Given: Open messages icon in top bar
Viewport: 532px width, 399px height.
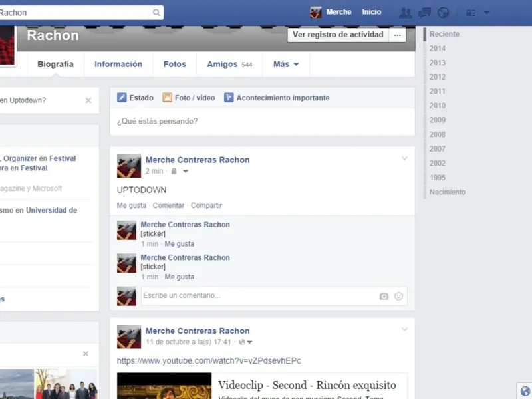Looking at the screenshot, I should pyautogui.click(x=424, y=13).
